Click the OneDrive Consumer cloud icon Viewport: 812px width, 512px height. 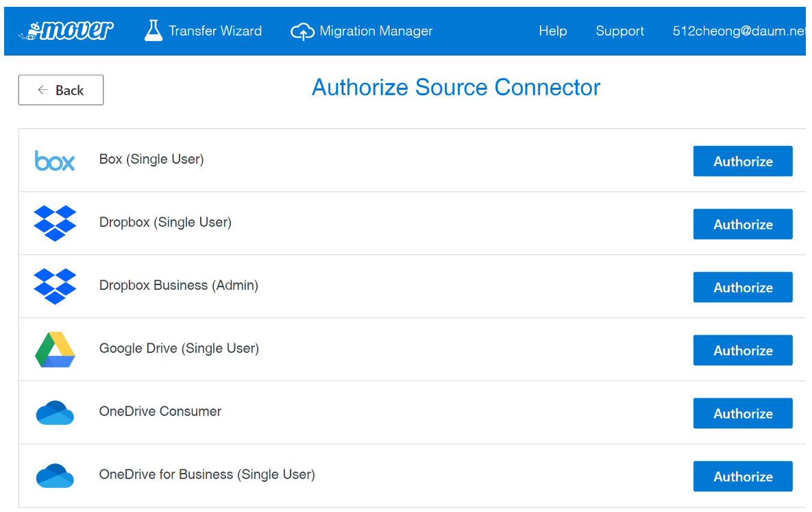point(54,413)
